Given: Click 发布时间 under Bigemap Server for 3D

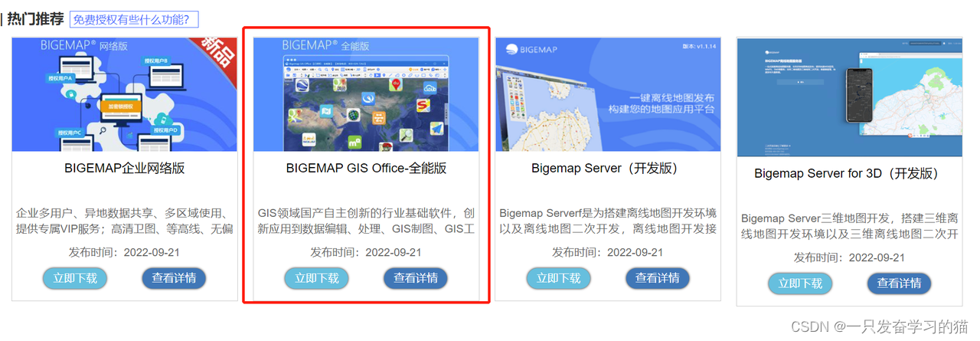Looking at the screenshot, I should pyautogui.click(x=850, y=257).
